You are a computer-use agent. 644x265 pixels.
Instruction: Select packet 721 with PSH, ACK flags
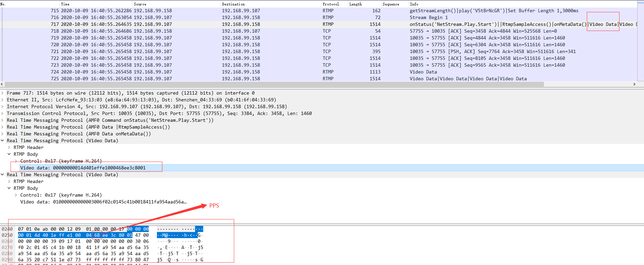238,52
